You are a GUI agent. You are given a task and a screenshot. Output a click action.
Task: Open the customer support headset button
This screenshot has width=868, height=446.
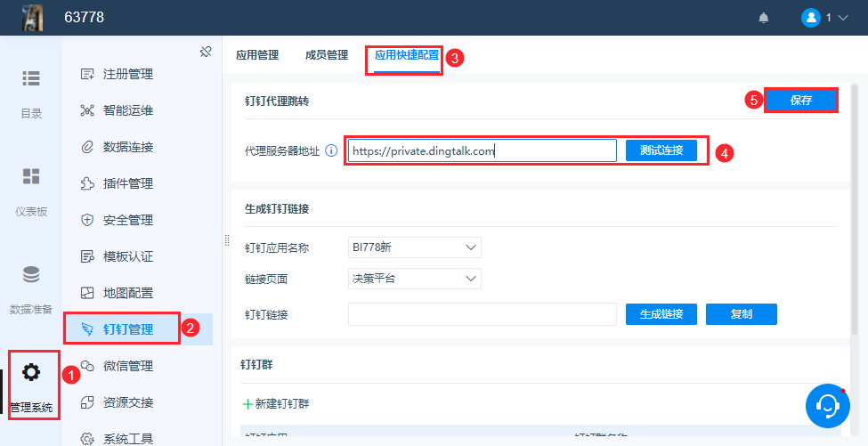828,406
